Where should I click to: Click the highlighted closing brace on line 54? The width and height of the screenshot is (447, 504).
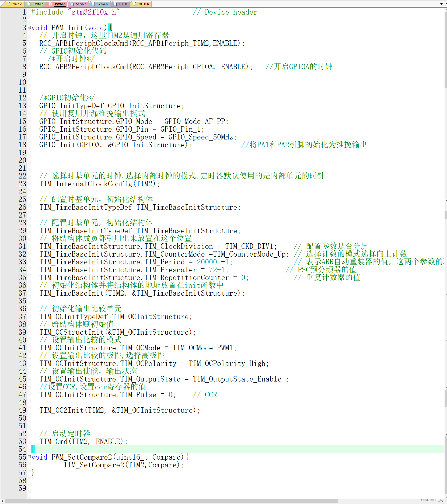click(33, 449)
